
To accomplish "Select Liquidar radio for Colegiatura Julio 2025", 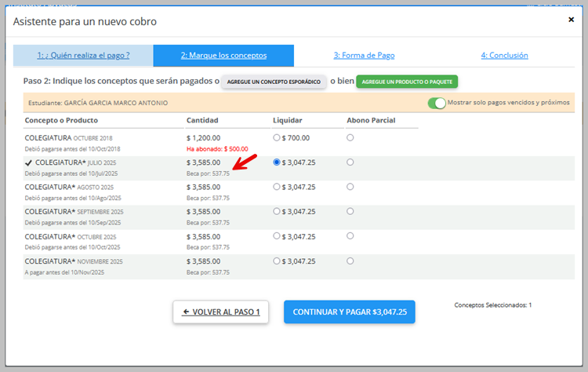I will pyautogui.click(x=277, y=162).
